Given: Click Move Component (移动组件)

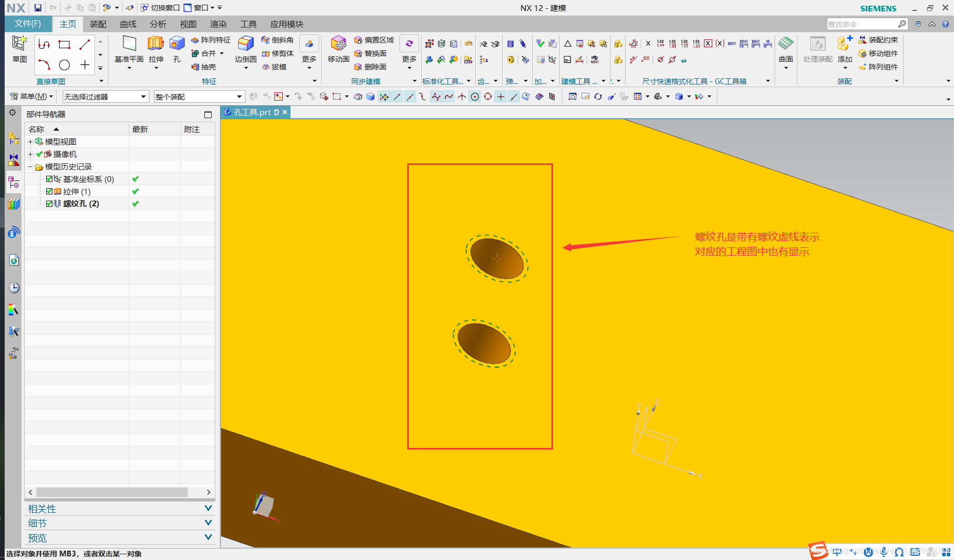Looking at the screenshot, I should [x=878, y=53].
